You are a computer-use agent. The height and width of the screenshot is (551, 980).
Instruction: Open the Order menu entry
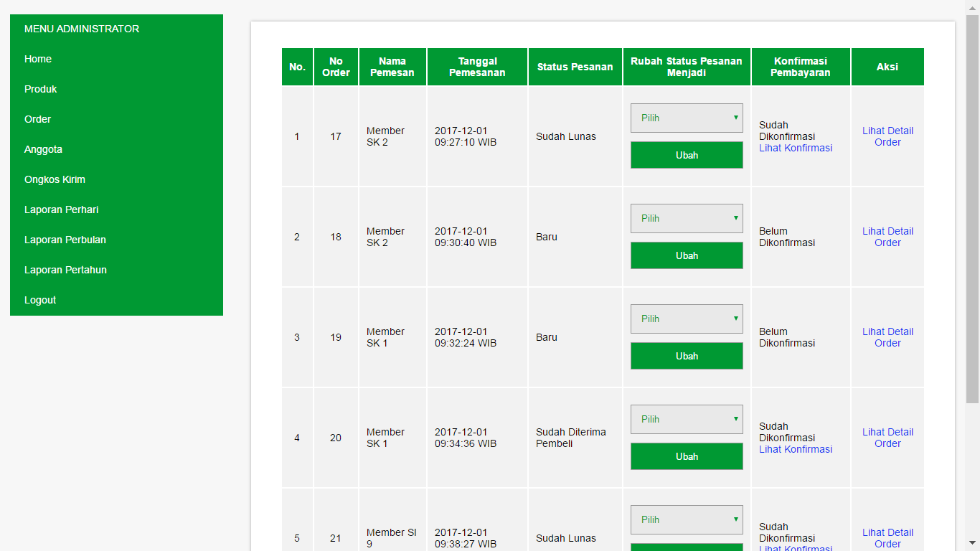click(x=37, y=119)
